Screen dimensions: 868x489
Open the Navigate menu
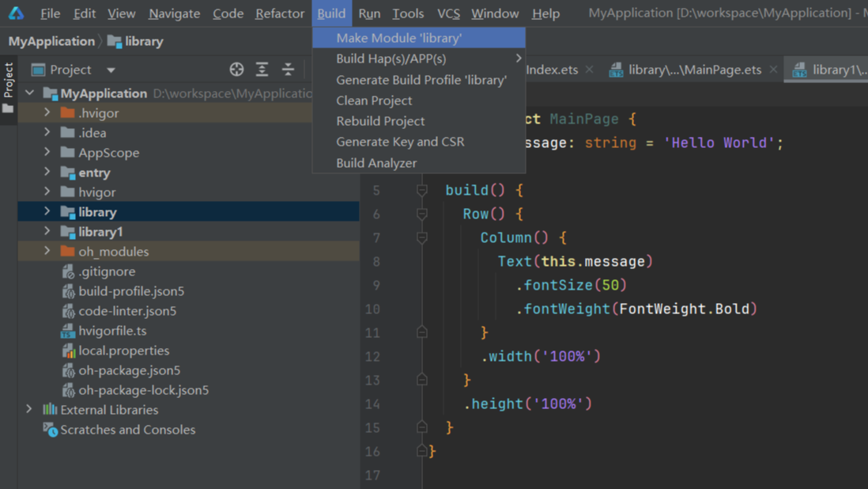tap(175, 13)
